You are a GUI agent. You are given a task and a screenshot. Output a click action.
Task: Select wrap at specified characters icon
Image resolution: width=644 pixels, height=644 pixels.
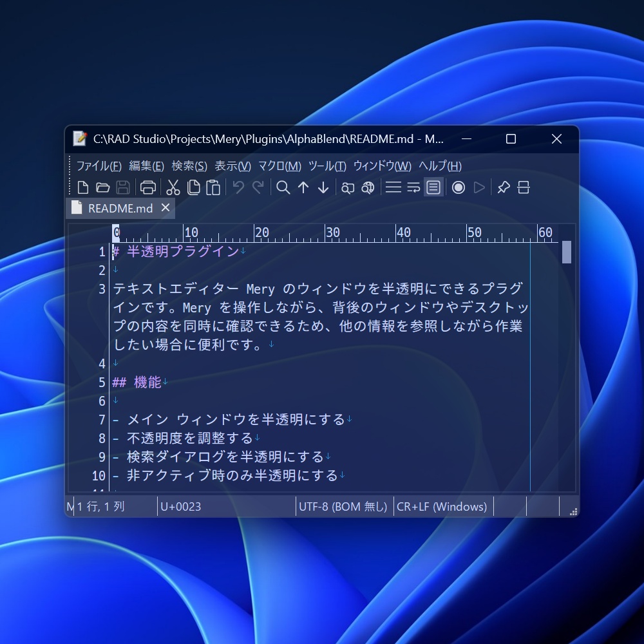(x=413, y=187)
